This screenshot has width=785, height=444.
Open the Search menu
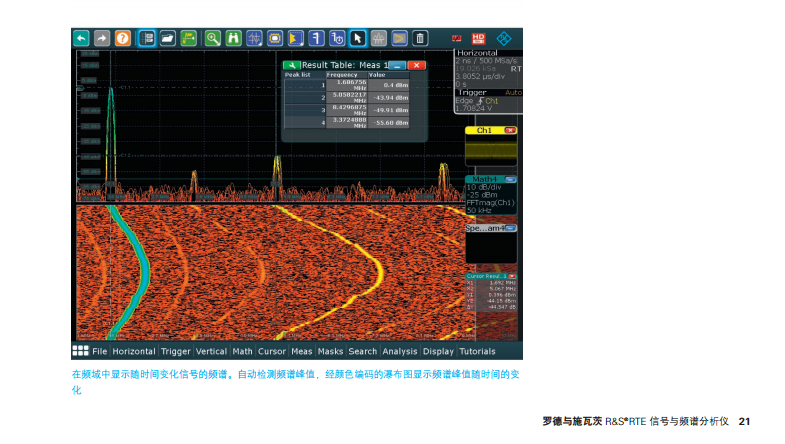pos(362,351)
